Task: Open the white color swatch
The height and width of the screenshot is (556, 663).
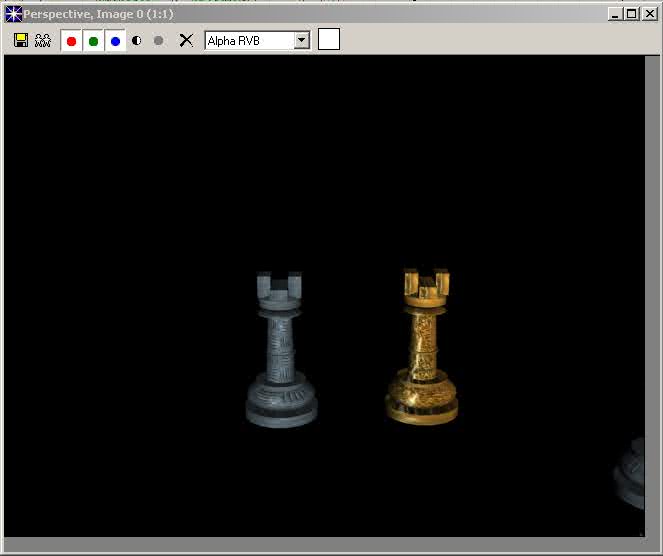Action: (x=329, y=40)
